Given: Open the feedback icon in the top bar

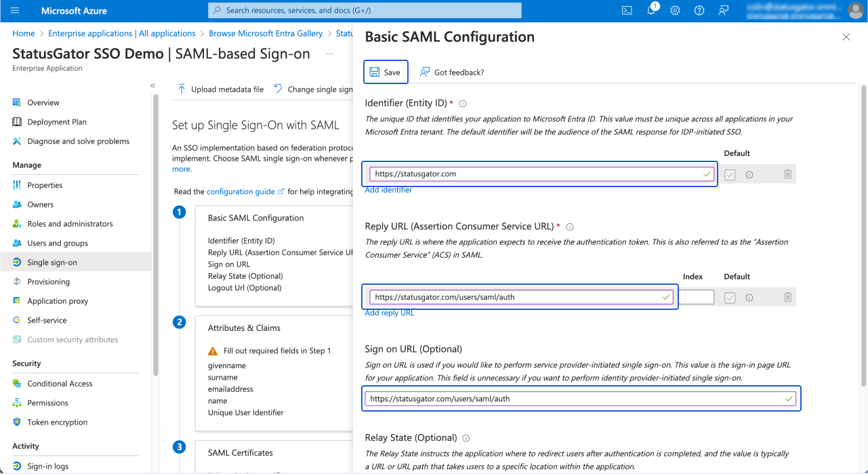Looking at the screenshot, I should point(724,11).
